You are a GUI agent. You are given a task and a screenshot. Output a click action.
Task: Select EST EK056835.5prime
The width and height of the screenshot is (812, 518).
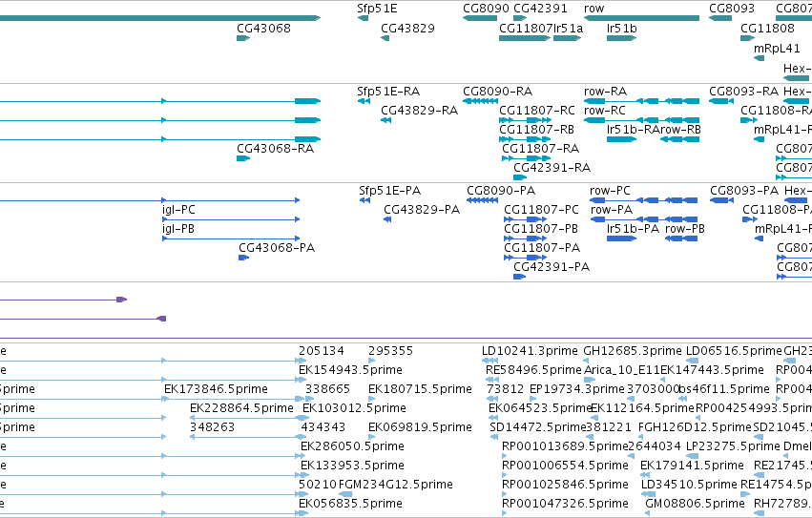point(350,504)
